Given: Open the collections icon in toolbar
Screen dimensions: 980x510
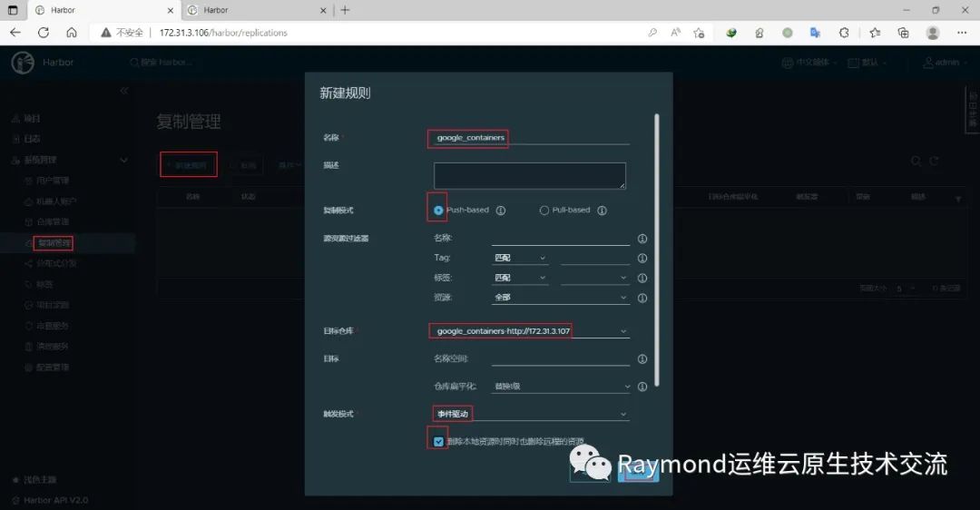Looking at the screenshot, I should [x=903, y=33].
